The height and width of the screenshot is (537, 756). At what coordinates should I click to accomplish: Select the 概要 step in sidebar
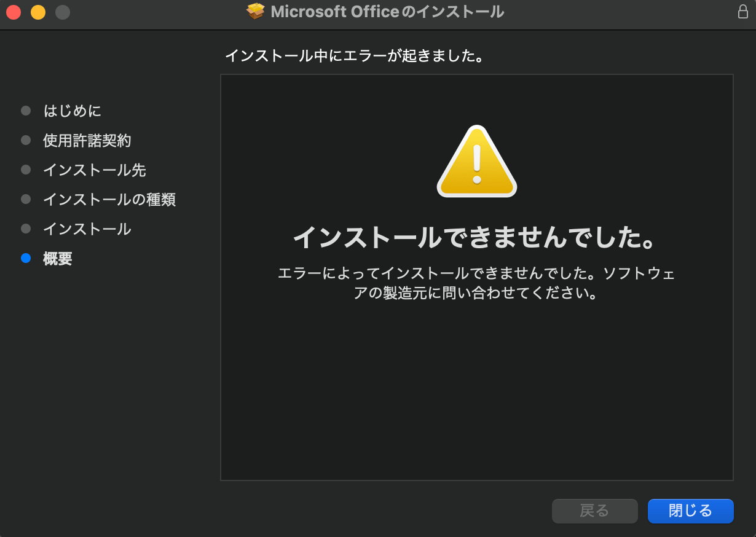tap(58, 258)
